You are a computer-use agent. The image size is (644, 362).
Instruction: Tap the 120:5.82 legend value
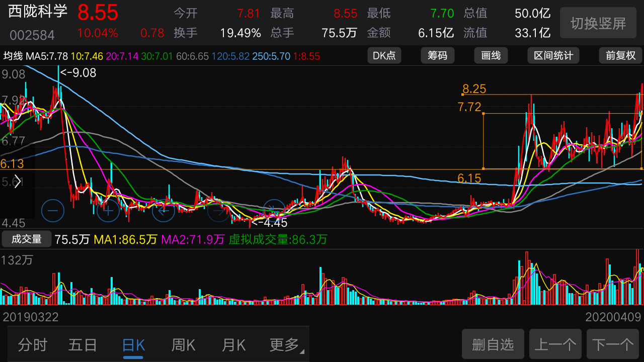click(230, 56)
